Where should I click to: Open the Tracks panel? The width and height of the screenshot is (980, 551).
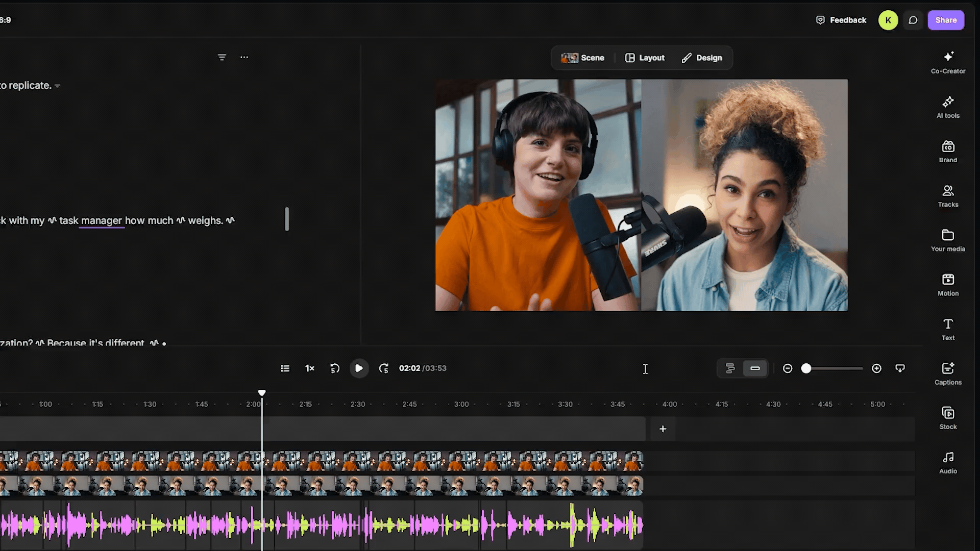pos(948,196)
